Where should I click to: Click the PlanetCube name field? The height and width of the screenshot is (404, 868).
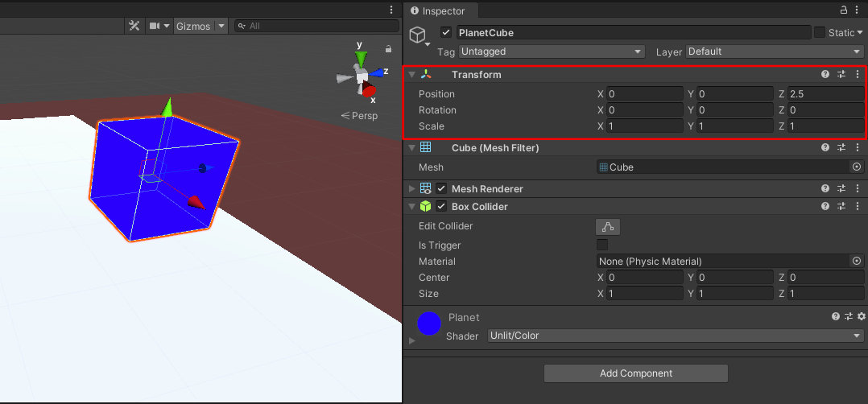633,33
